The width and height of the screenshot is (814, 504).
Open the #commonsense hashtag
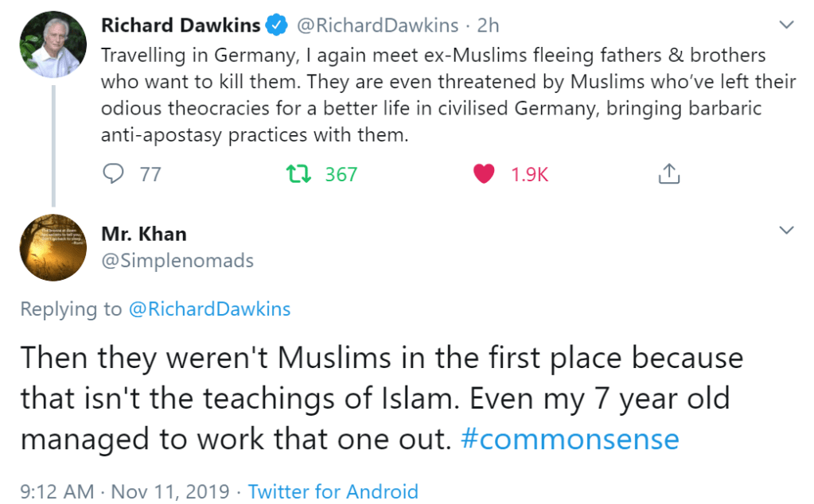pyautogui.click(x=570, y=439)
